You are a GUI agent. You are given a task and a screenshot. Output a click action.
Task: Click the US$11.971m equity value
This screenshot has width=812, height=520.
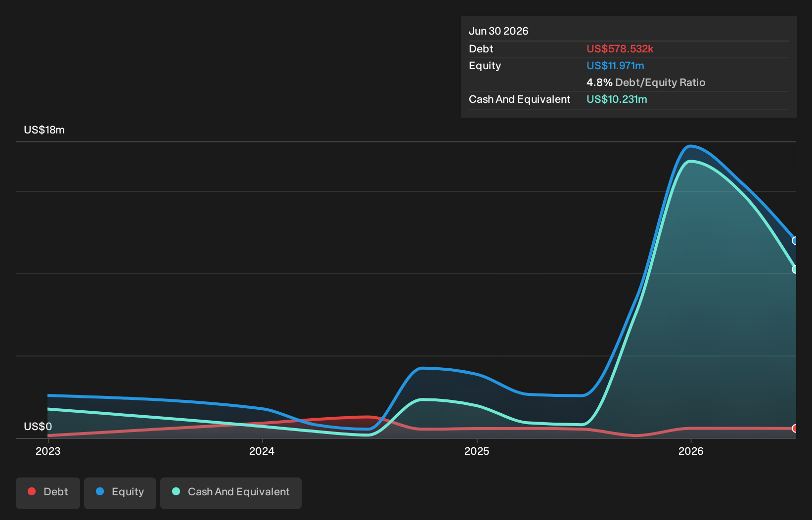coord(615,66)
